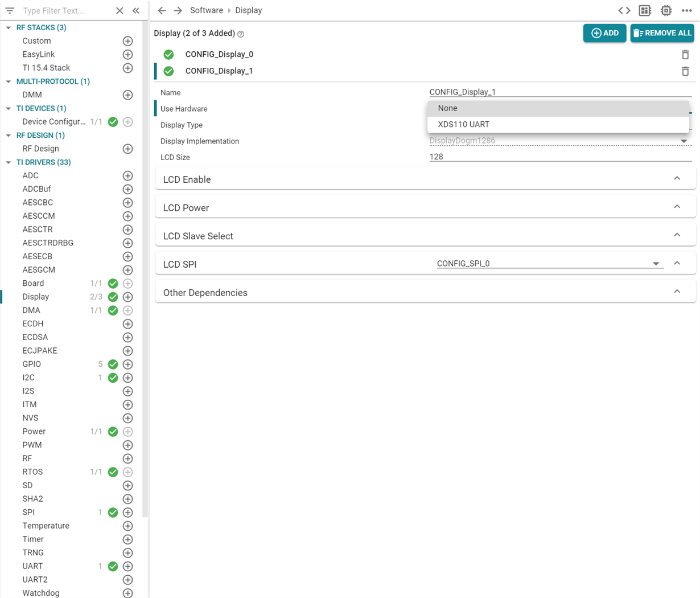The height and width of the screenshot is (598, 700).
Task: Open the Power driver in sidebar
Action: [34, 432]
